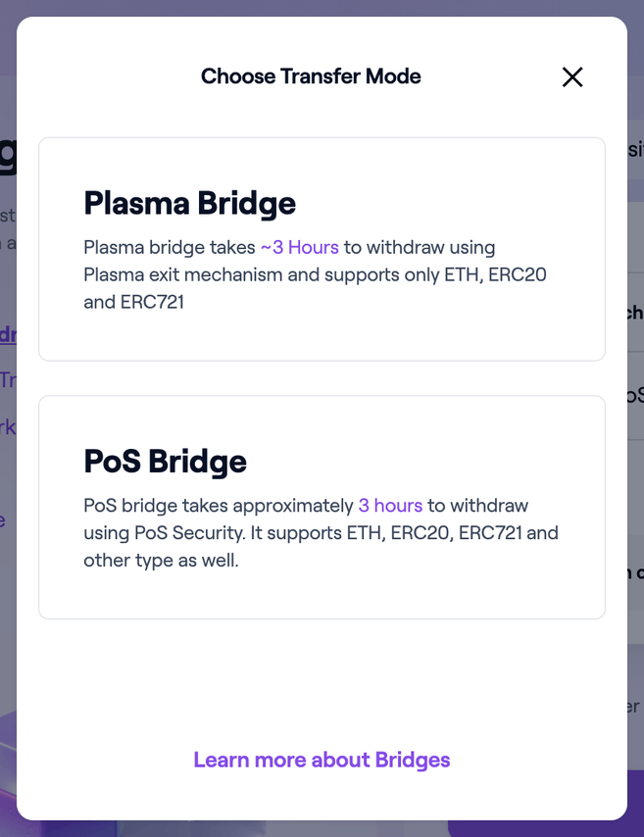Click 'using PoS Security' text

tap(162, 533)
